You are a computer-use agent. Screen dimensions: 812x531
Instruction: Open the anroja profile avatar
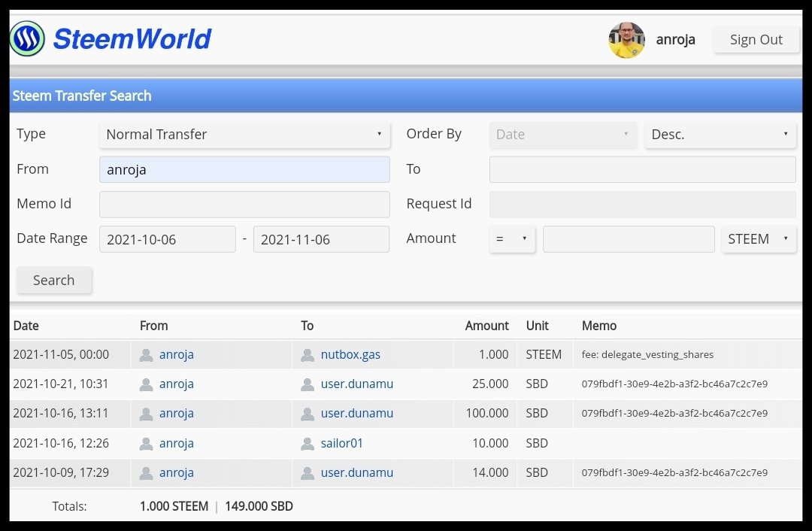626,40
